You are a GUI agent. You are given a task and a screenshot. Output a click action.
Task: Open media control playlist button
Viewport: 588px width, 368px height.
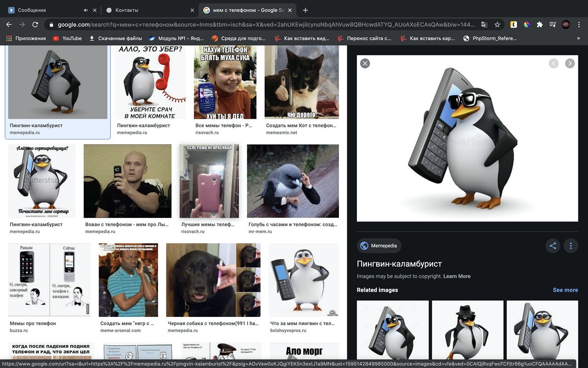click(x=553, y=24)
